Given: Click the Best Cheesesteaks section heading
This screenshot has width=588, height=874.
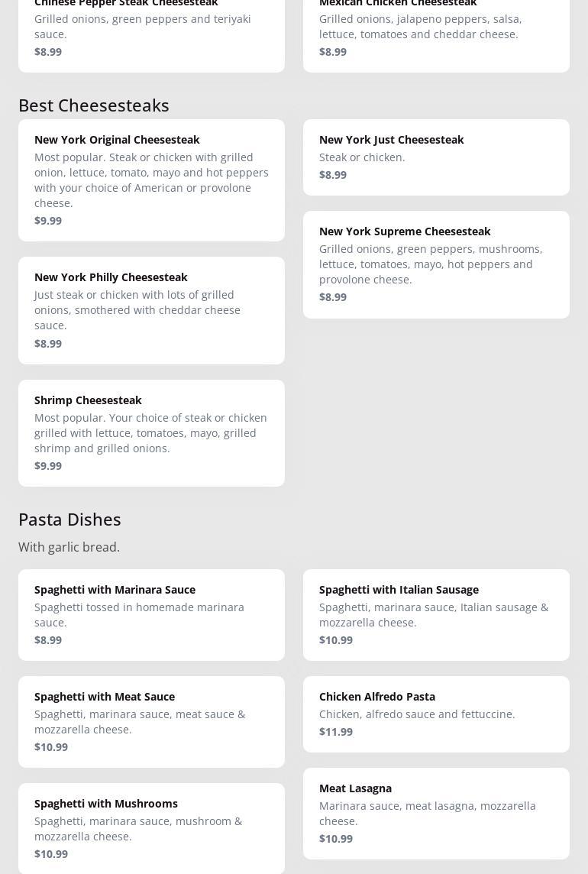Looking at the screenshot, I should [x=94, y=105].
